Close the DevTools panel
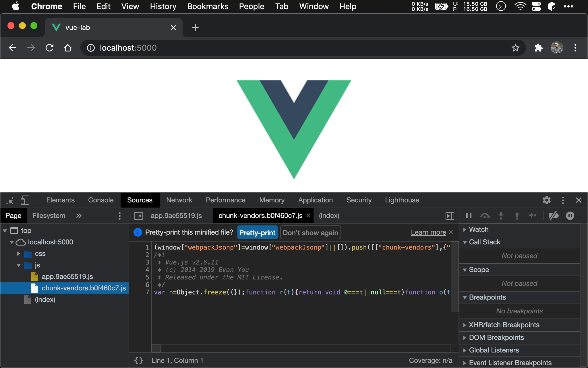This screenshot has height=368, width=588. tap(579, 200)
